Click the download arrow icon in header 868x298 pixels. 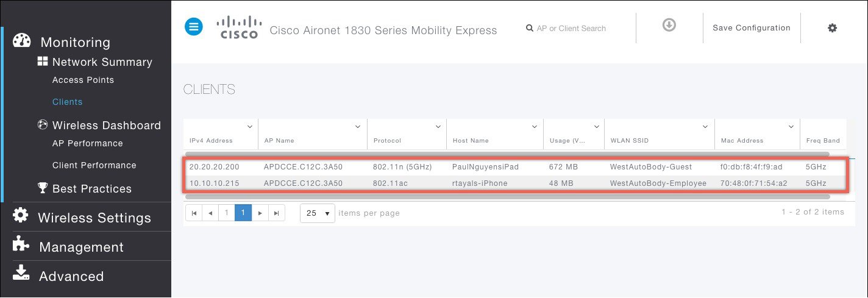[x=669, y=26]
